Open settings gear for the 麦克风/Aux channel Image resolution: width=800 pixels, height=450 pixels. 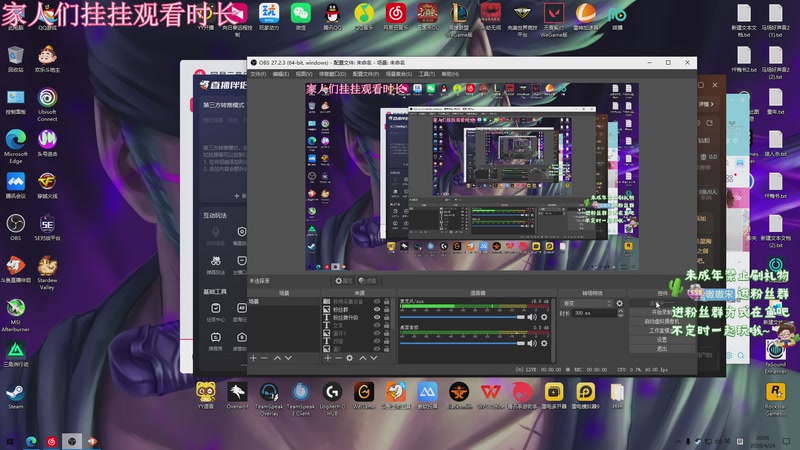[544, 317]
